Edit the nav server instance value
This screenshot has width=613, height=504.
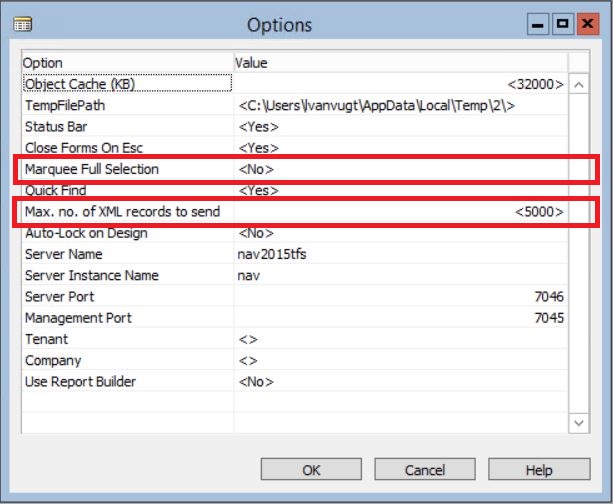401,275
